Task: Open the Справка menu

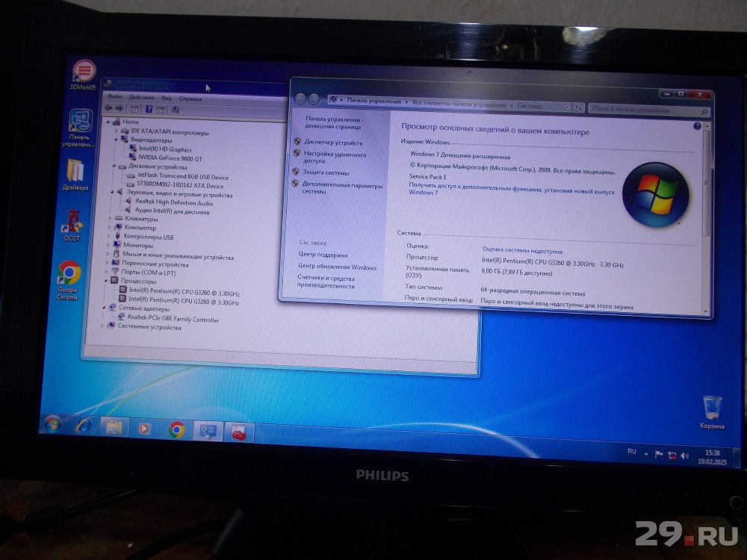Action: 190,99
